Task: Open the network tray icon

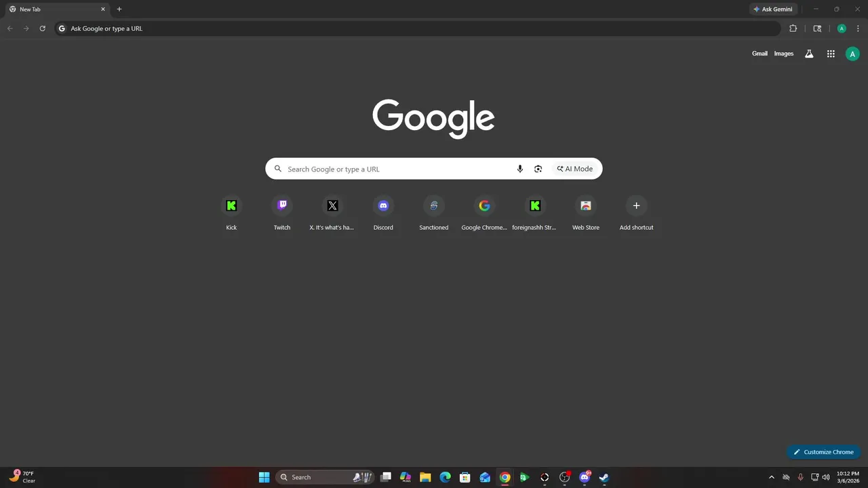Action: coord(815,477)
